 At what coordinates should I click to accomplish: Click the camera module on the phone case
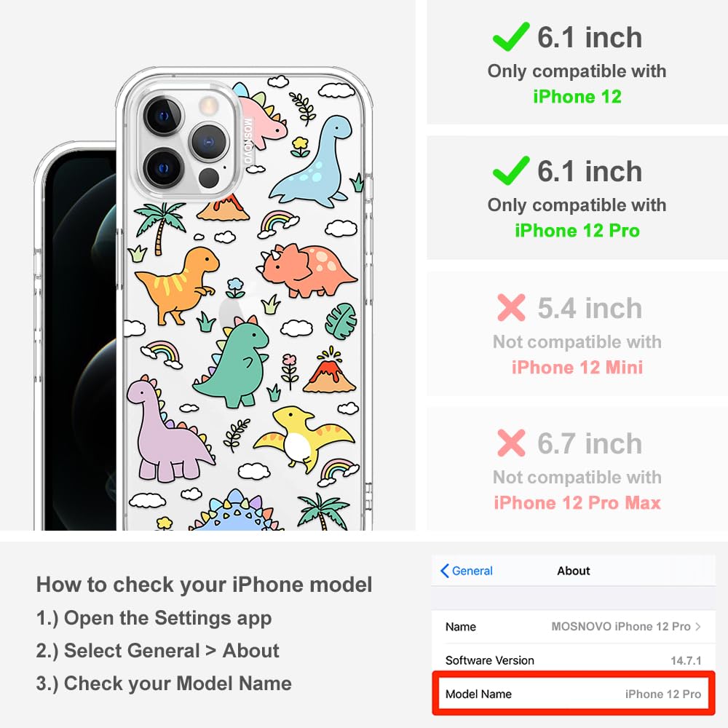click(x=185, y=141)
